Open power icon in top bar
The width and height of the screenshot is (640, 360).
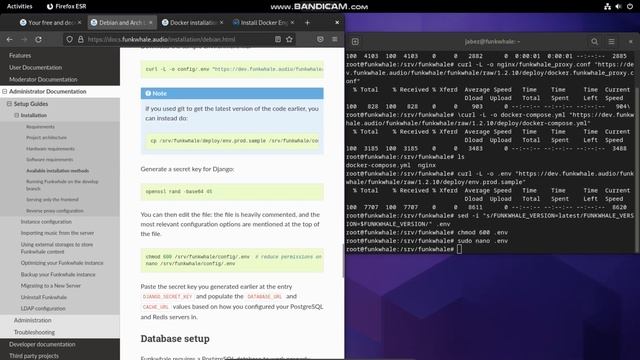click(x=630, y=6)
